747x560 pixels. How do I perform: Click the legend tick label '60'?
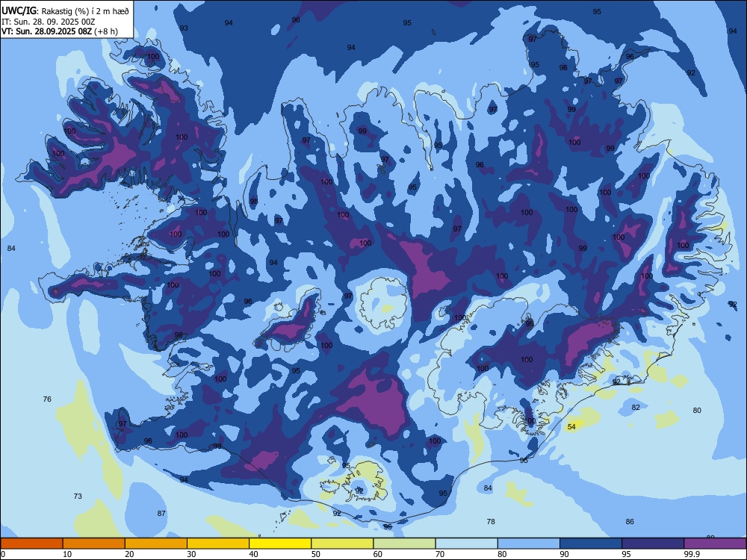378,554
